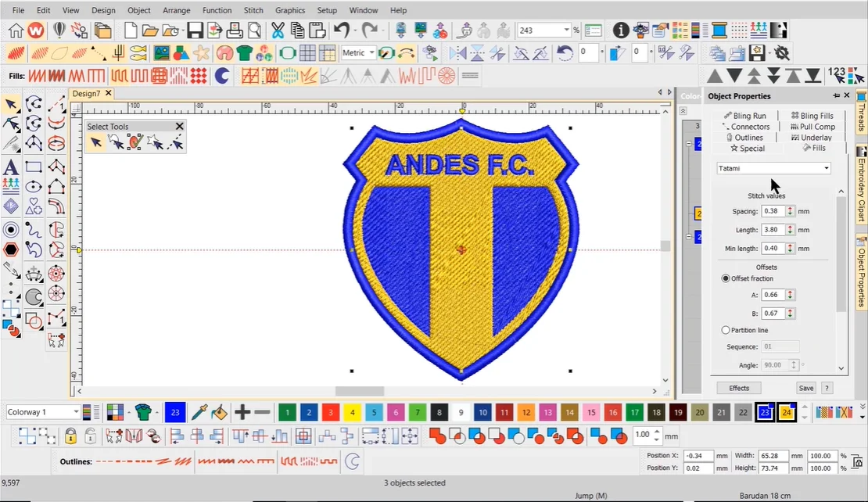Open design information via the info icon
868x502 pixels.
point(621,30)
